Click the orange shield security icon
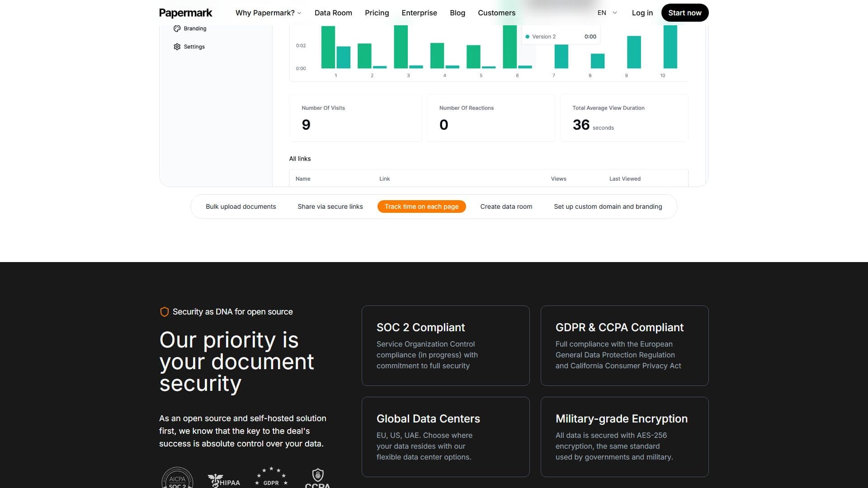Image resolution: width=868 pixels, height=488 pixels. tap(165, 312)
